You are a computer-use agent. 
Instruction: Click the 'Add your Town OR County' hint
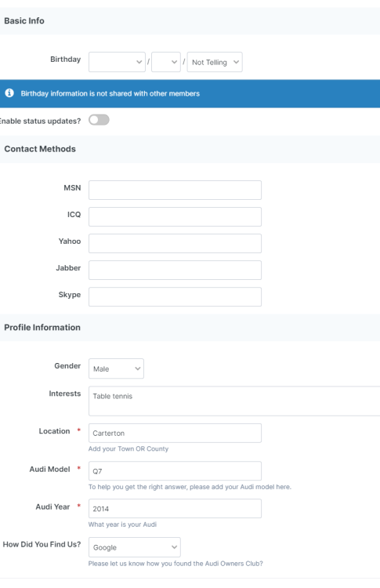(128, 449)
